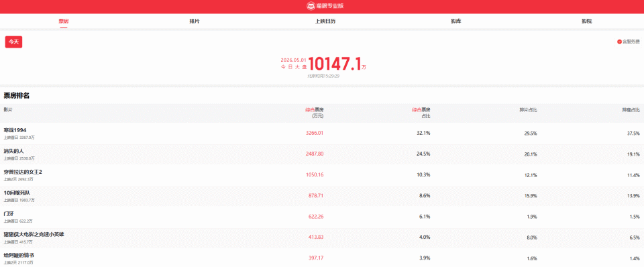Image resolution: width=644 pixels, height=267 pixels.
Task: Click box office value 3266.01
Action: tap(314, 133)
